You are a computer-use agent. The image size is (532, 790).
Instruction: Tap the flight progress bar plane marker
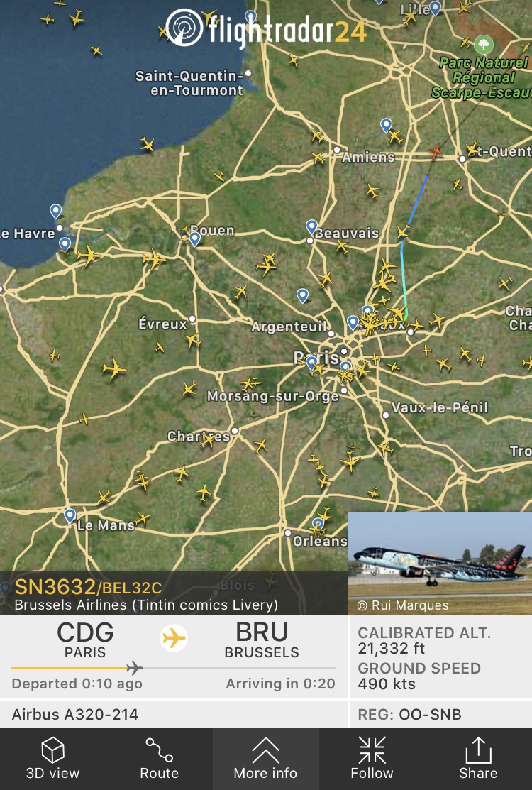click(x=134, y=668)
